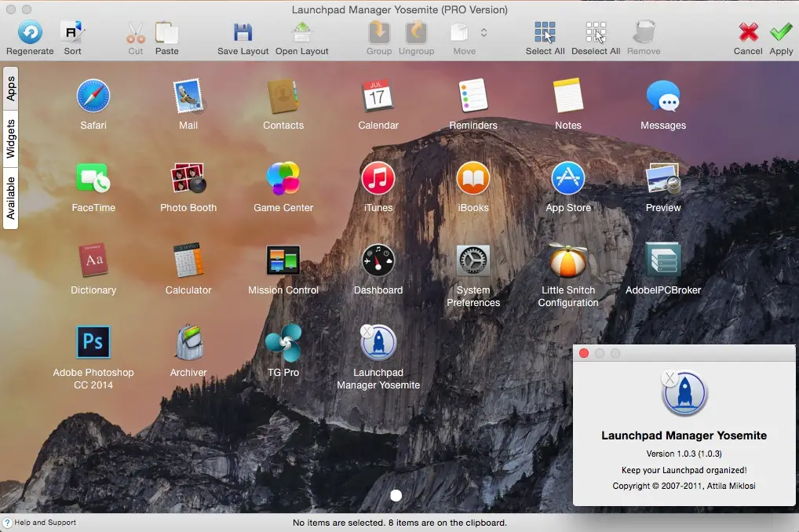Select the Mission Control icon

pos(283,260)
